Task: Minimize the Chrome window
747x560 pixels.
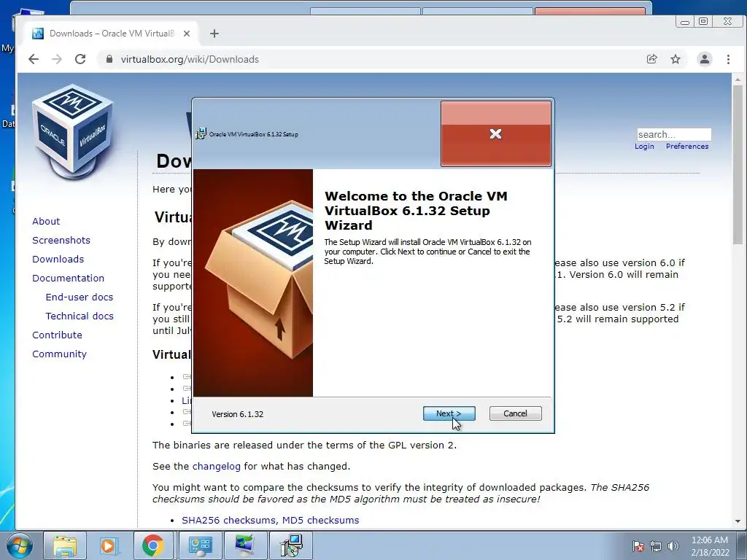Action: (x=685, y=21)
